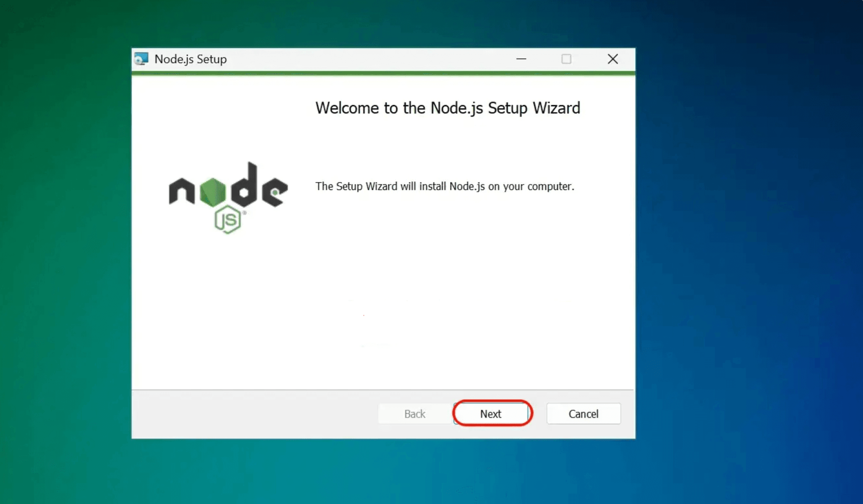Click the installer icon in the title bar
The width and height of the screenshot is (863, 504).
click(x=141, y=59)
